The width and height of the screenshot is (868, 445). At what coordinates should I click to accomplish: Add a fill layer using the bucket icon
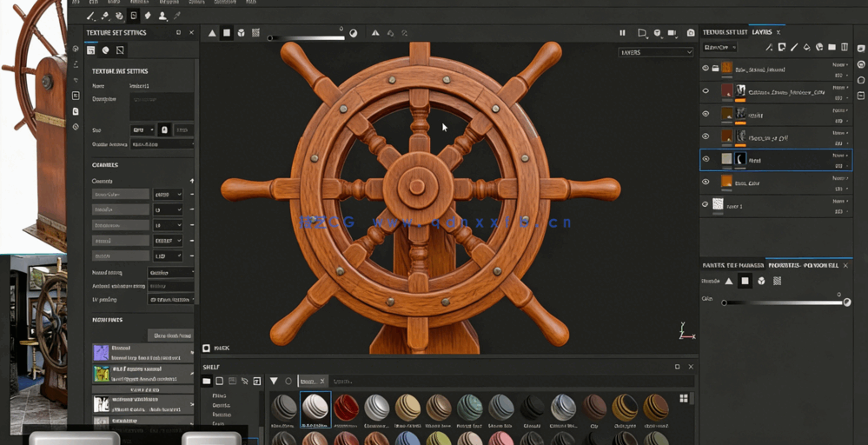(807, 48)
